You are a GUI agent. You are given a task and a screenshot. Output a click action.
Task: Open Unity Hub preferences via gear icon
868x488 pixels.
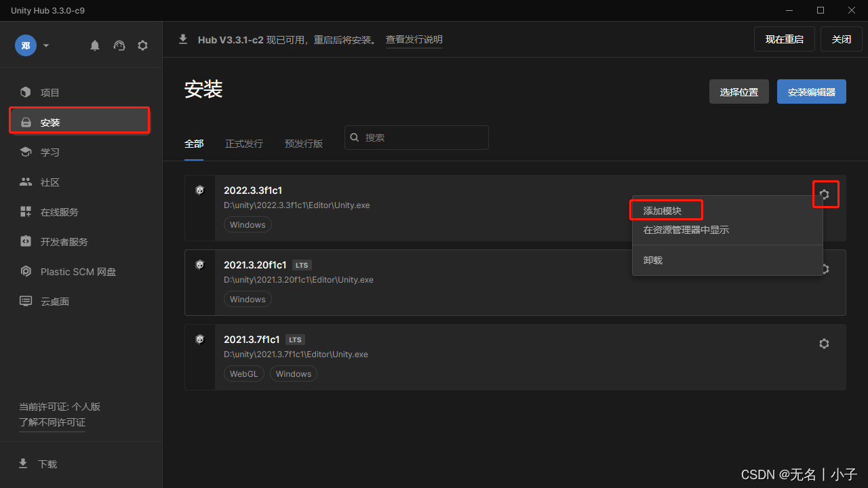[142, 45]
